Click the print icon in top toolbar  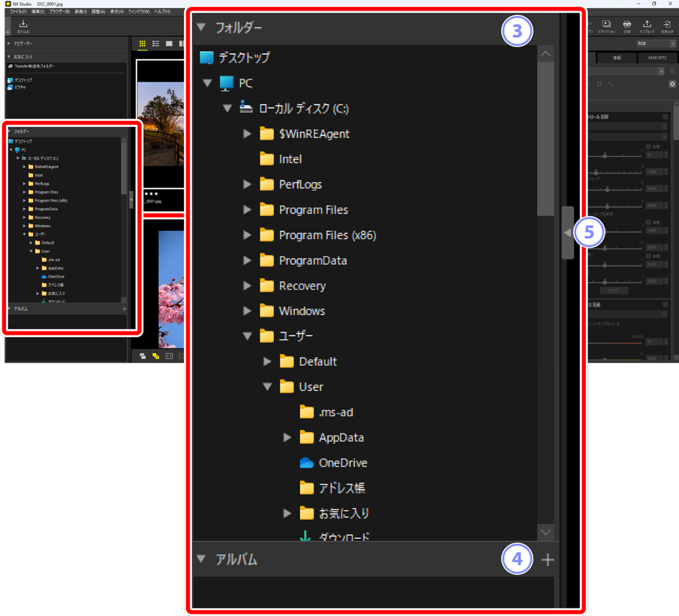coord(626,27)
